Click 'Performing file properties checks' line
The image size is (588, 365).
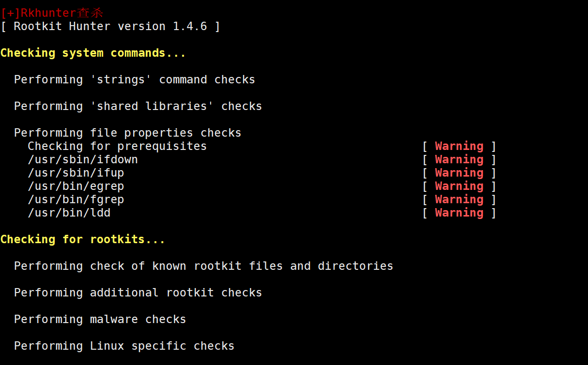[127, 133]
